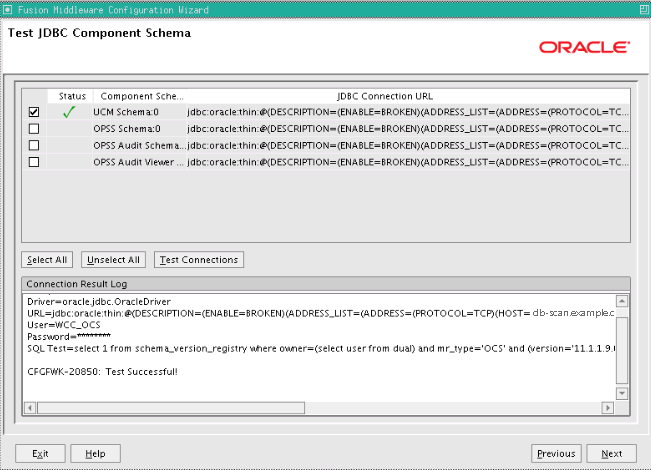
Task: Select the UCM Schema:0 row name
Action: pyautogui.click(x=126, y=112)
